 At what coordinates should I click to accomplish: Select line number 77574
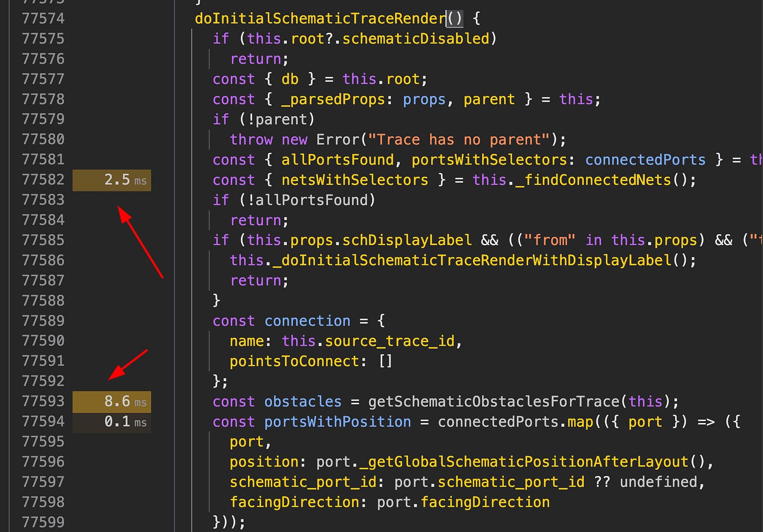43,18
